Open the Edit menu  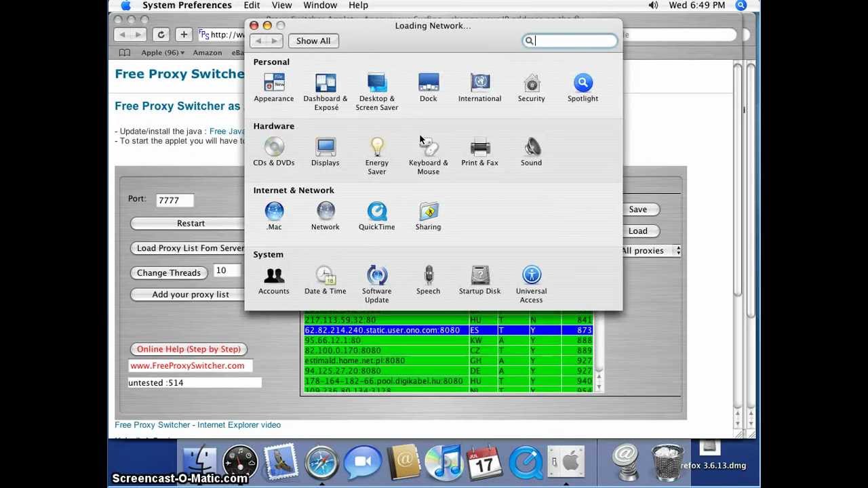click(x=252, y=5)
